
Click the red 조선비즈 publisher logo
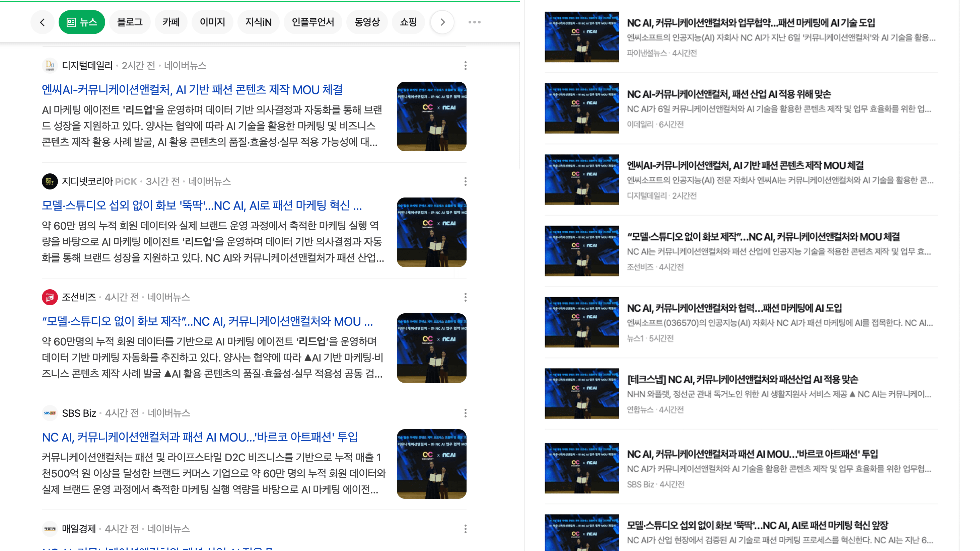(x=50, y=297)
